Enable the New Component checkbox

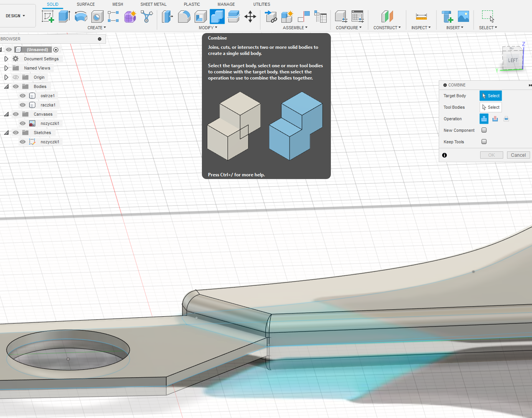coord(484,130)
